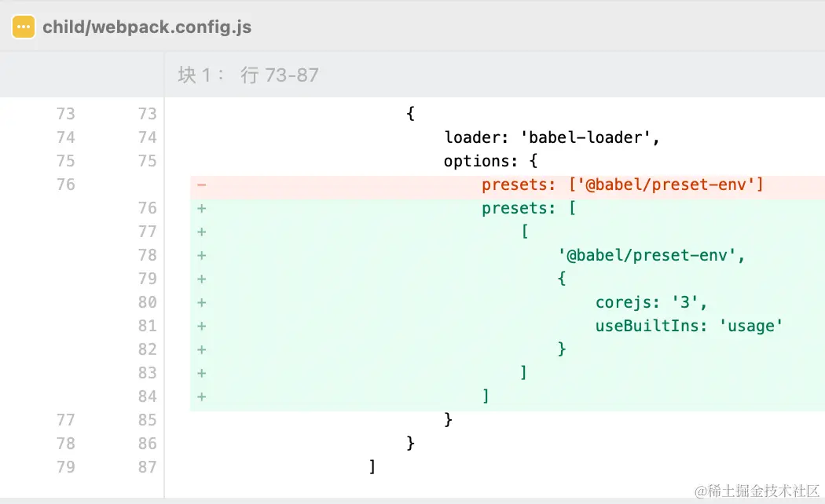This screenshot has width=825, height=504.
Task: Click the plus marker beside '@babel/preset-env'
Action: [x=201, y=255]
